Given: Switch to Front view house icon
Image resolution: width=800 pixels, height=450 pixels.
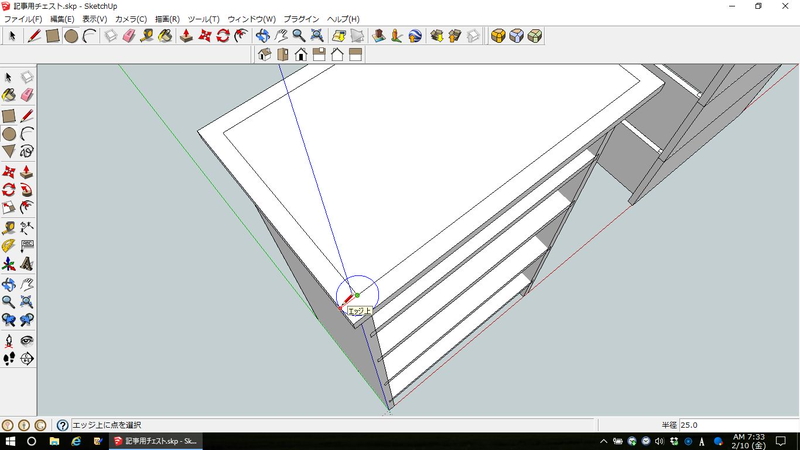Looking at the screenshot, I should tap(301, 55).
